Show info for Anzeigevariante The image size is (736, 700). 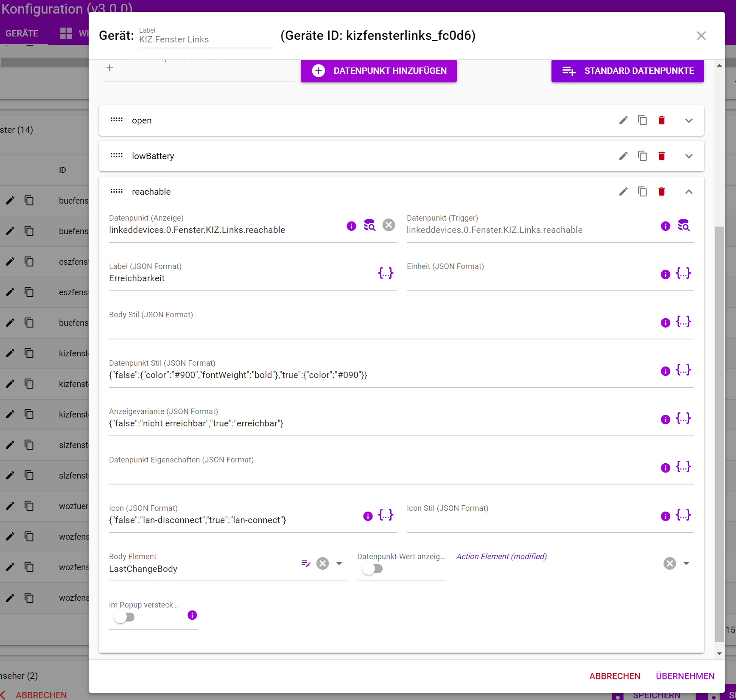click(x=666, y=420)
